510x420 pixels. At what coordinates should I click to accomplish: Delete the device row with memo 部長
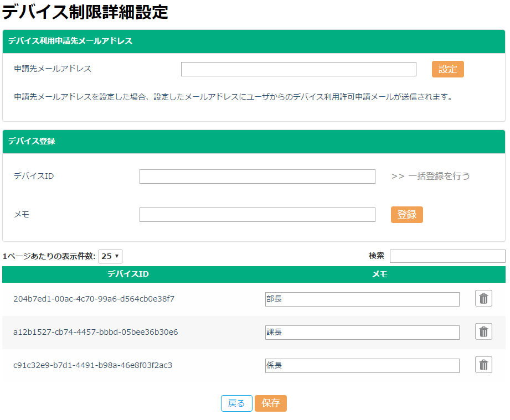coord(483,298)
